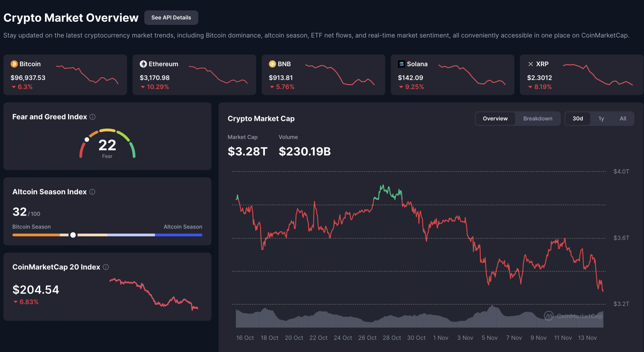The width and height of the screenshot is (644, 352).
Task: Open the Altcoin Season Index info tooltip
Action: [92, 192]
